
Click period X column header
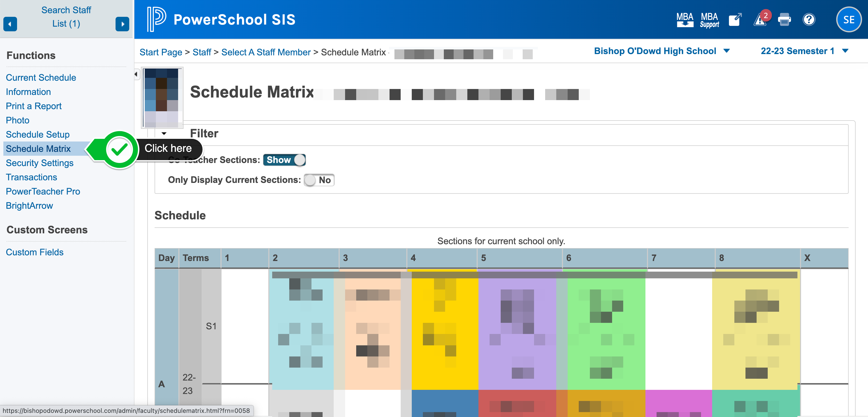click(825, 258)
